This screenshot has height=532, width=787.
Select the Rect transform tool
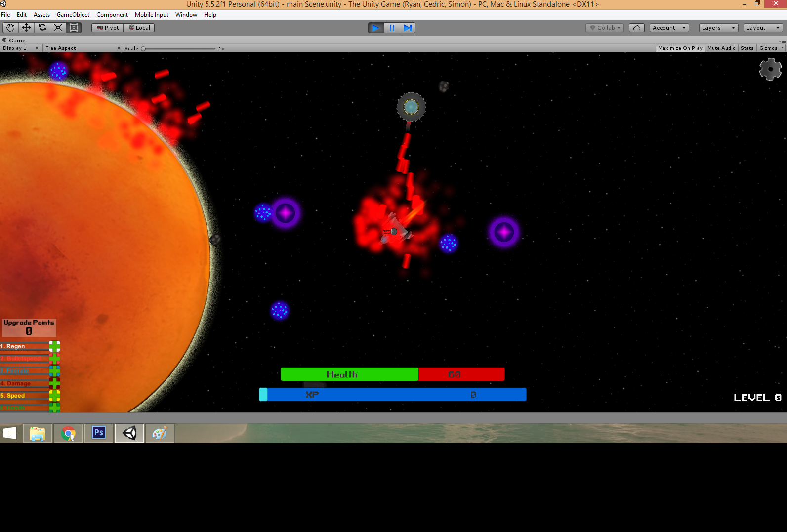(74, 28)
